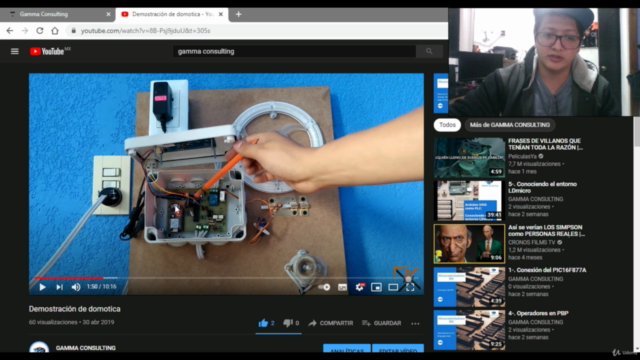
Task: Switch to theater mode
Action: coord(393,287)
